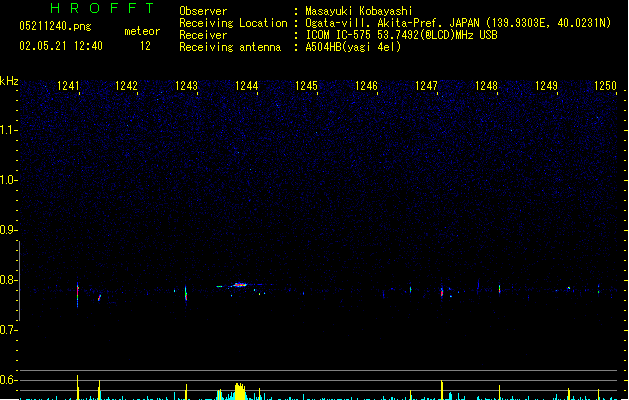Click the wide yellow power burst near 1244

[239, 391]
